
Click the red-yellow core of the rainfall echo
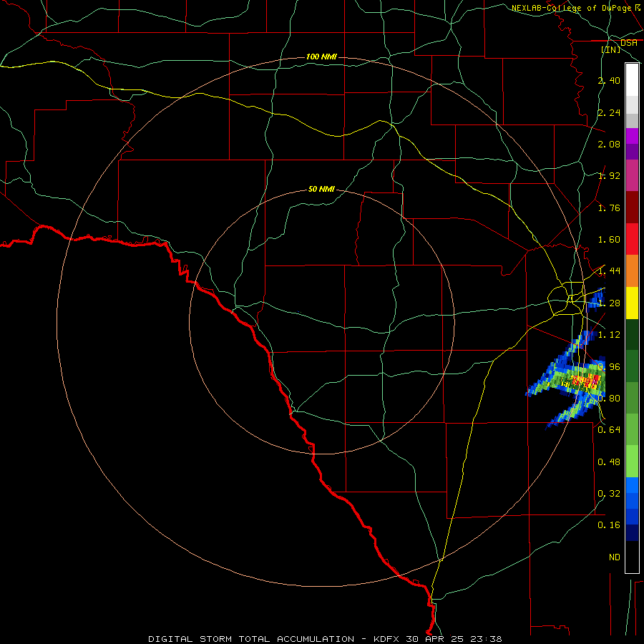[x=585, y=381]
